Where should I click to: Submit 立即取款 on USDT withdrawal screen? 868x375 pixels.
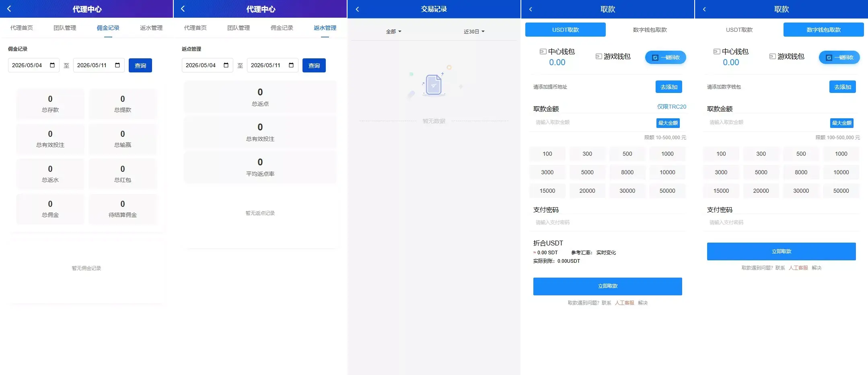coord(608,286)
